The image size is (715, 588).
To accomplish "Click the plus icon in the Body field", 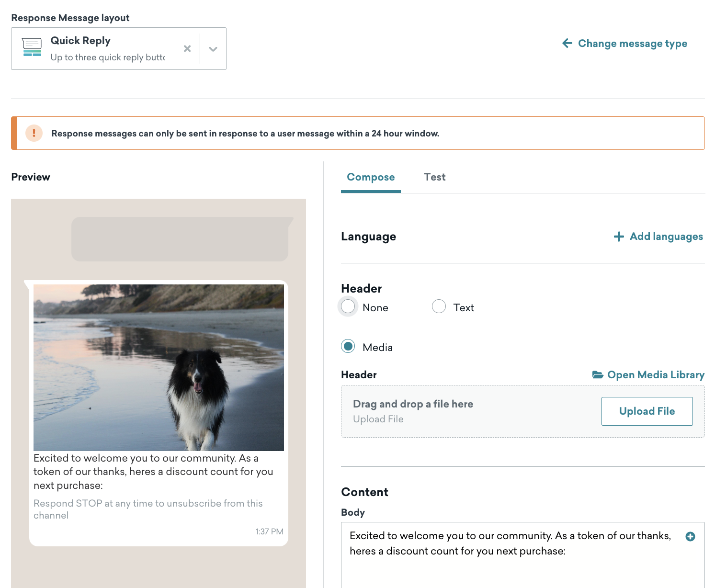I will (690, 537).
